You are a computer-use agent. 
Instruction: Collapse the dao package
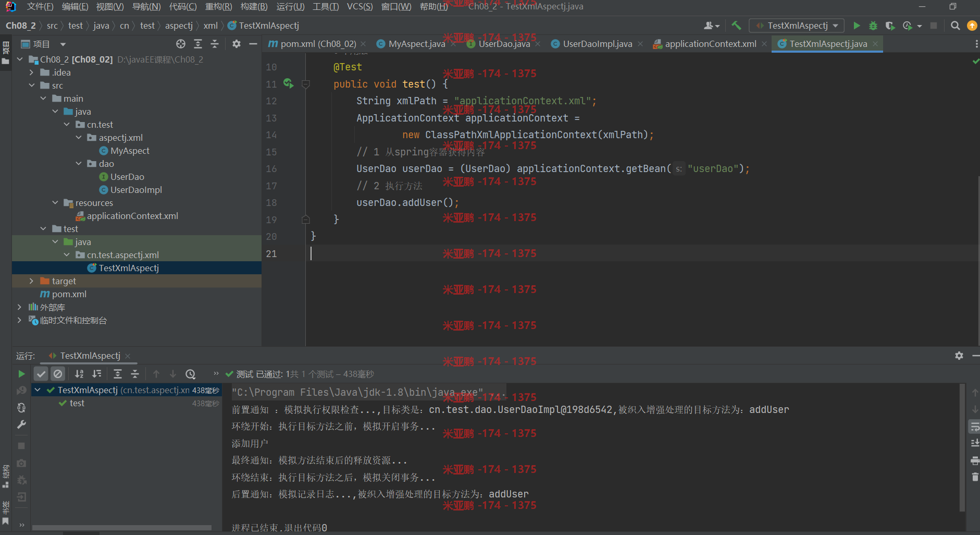point(79,164)
